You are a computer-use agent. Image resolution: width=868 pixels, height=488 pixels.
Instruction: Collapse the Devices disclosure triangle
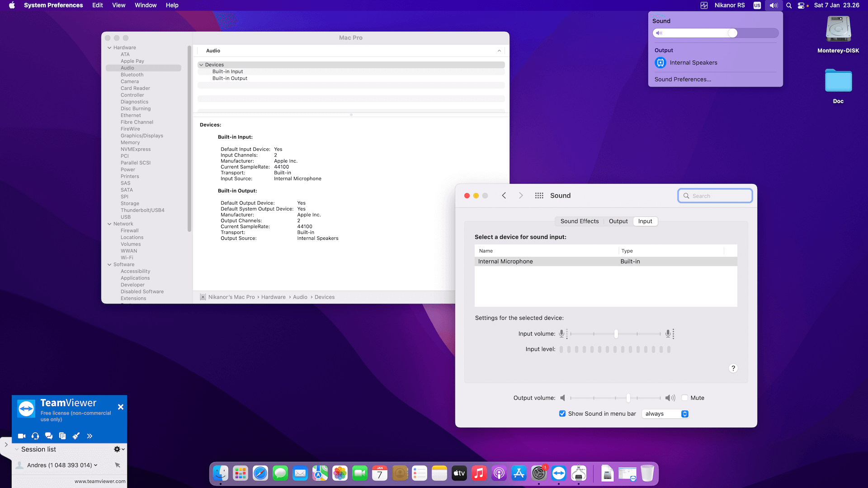point(201,65)
